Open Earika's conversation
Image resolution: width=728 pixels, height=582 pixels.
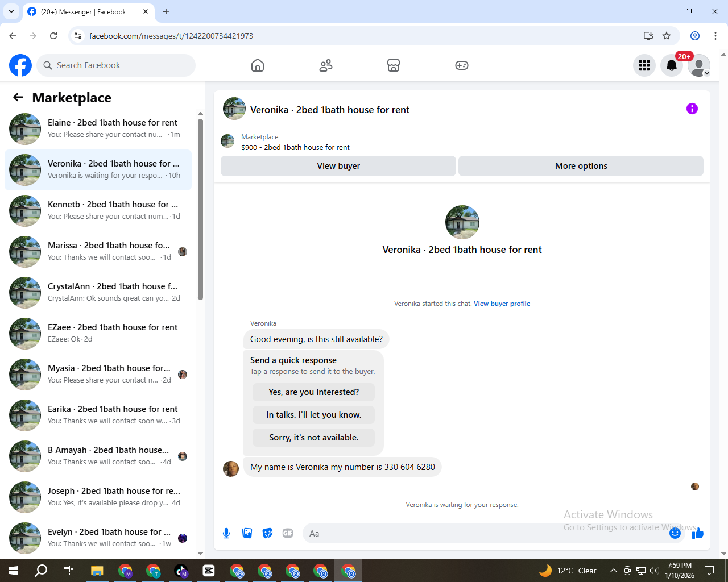point(98,415)
